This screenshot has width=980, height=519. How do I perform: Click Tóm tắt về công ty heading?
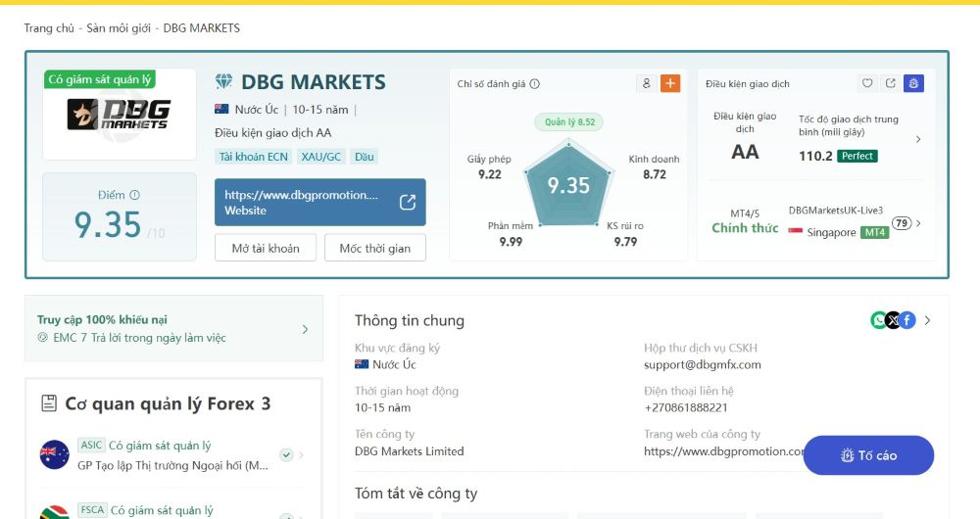[416, 494]
